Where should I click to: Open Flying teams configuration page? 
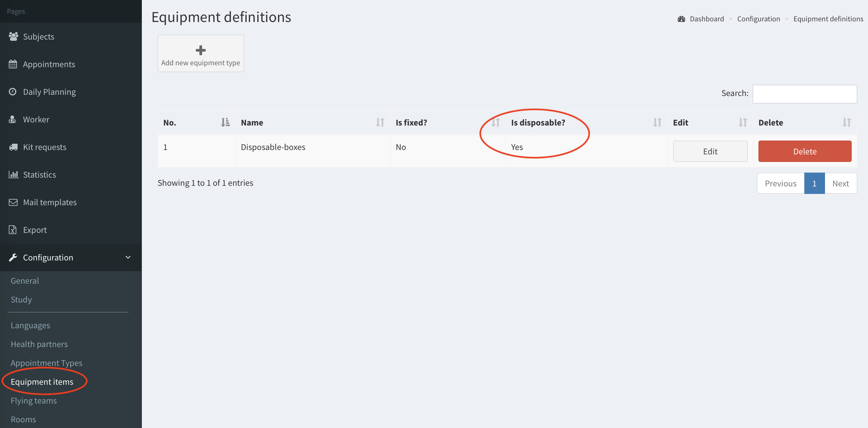34,401
